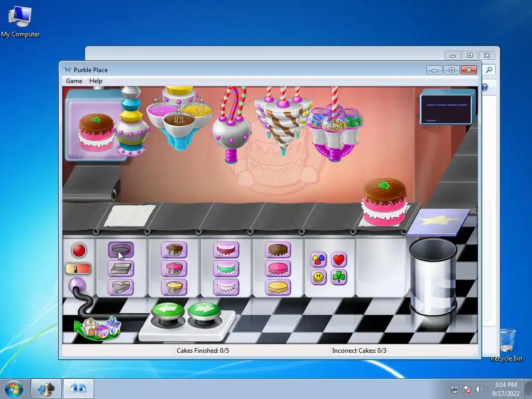Apply yellow icing topping
The width and height of the screenshot is (532, 399).
click(x=278, y=287)
